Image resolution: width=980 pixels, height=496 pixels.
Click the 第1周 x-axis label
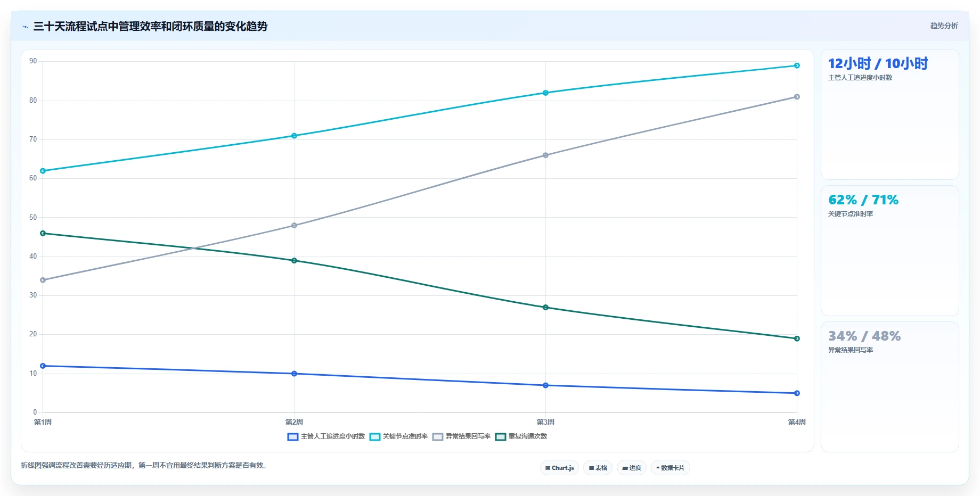pos(43,422)
